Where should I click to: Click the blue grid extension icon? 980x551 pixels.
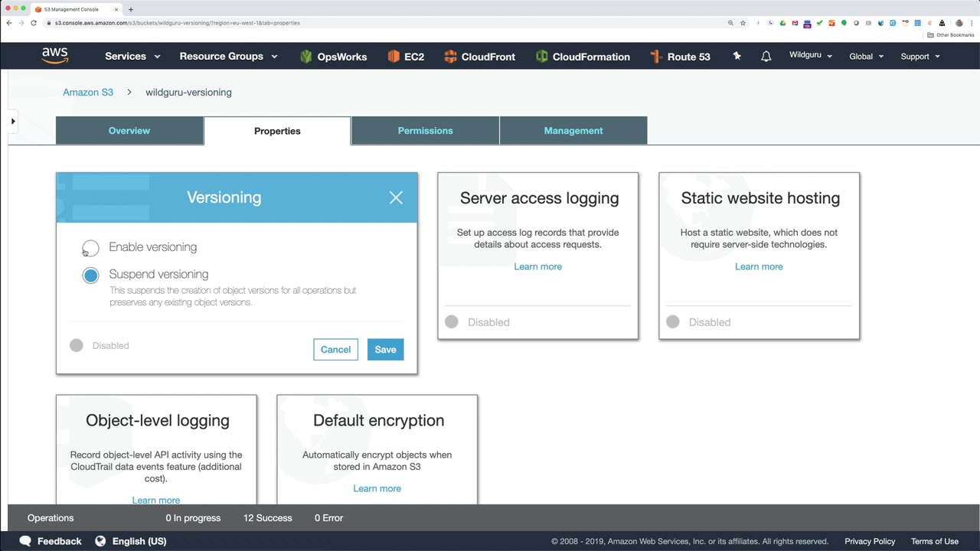(x=917, y=23)
